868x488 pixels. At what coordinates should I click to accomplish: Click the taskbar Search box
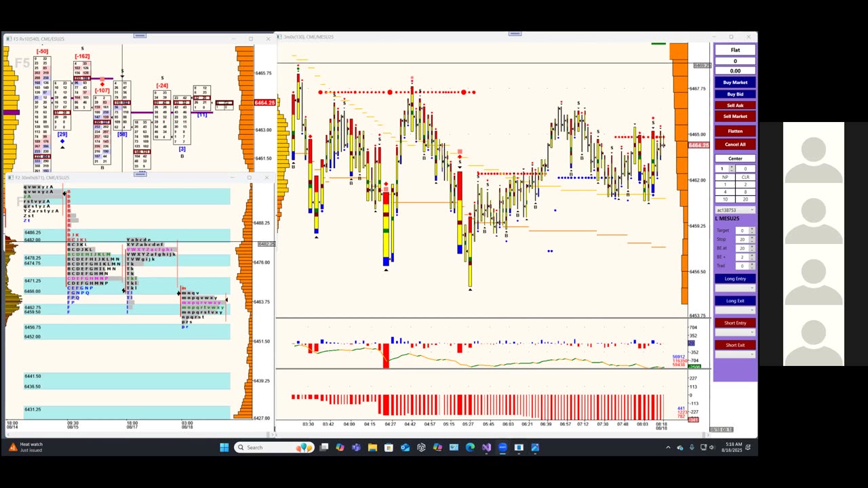pos(274,447)
